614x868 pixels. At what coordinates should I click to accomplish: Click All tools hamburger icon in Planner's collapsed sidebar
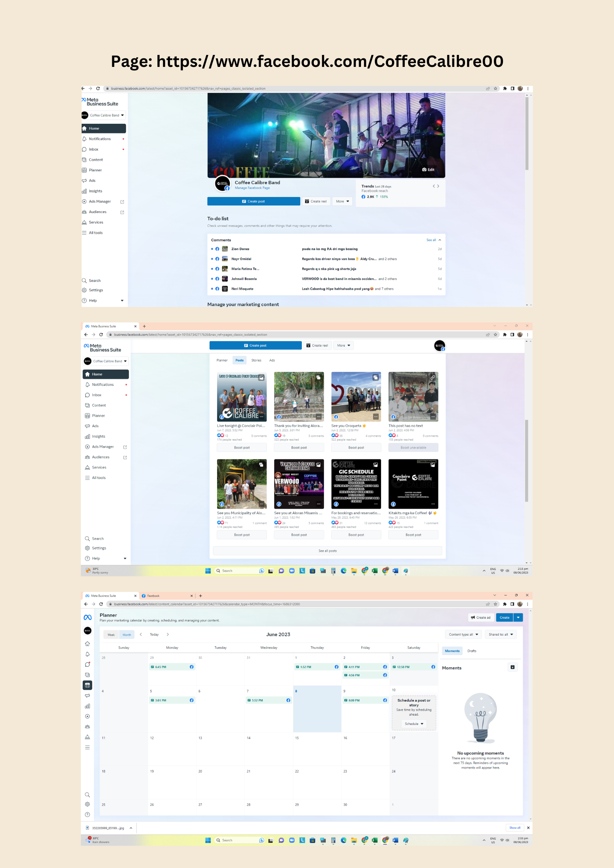[87, 747]
